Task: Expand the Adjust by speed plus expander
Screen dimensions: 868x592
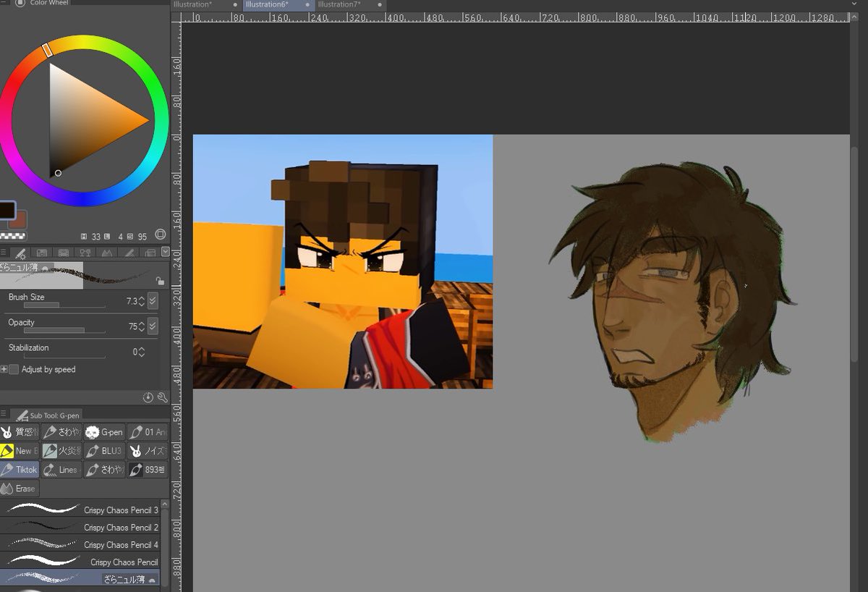Action: point(4,369)
